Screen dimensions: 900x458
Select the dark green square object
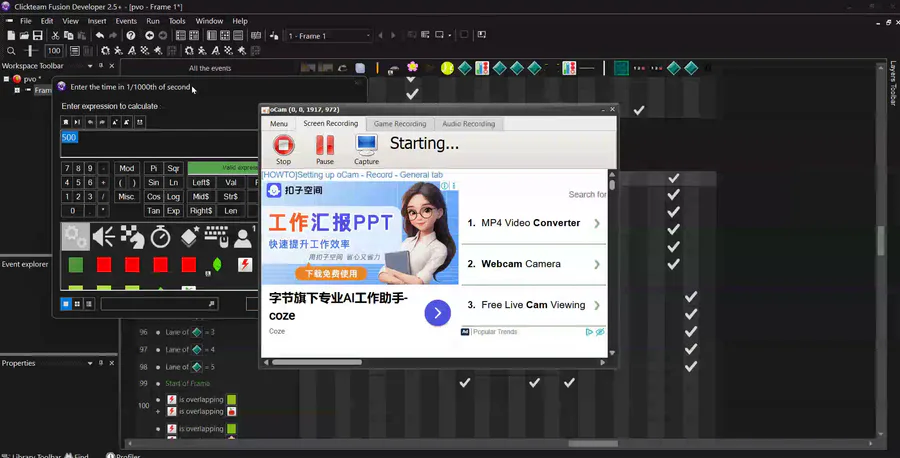[x=76, y=265]
